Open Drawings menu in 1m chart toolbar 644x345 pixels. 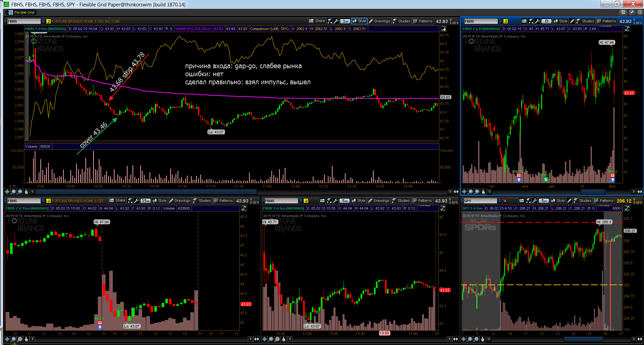379,21
